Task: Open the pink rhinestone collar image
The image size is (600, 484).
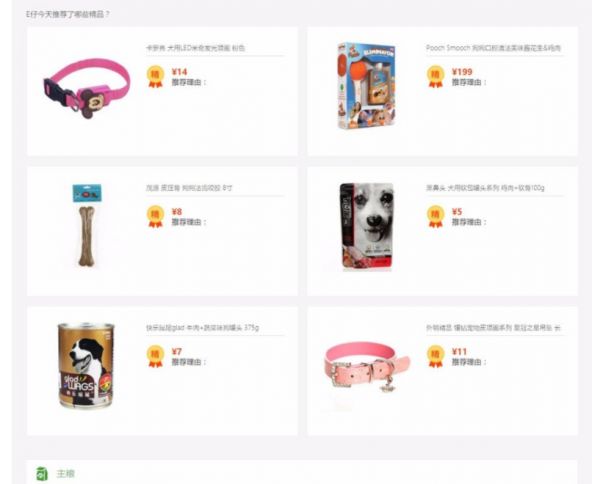Action: tap(367, 367)
